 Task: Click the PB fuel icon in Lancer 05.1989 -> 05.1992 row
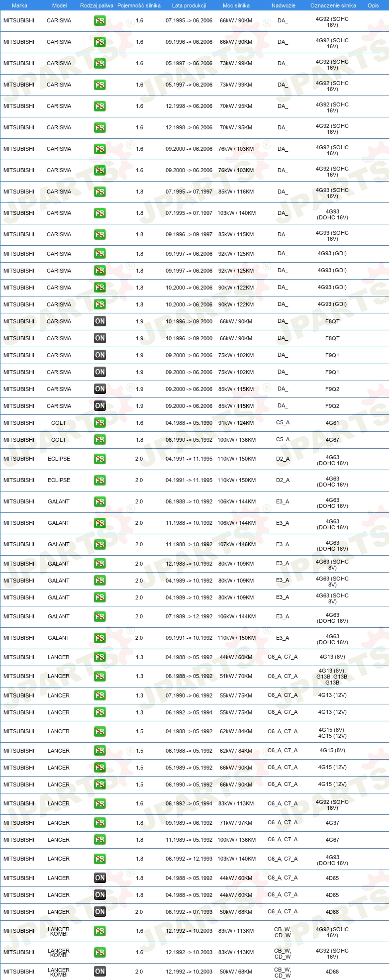click(100, 768)
